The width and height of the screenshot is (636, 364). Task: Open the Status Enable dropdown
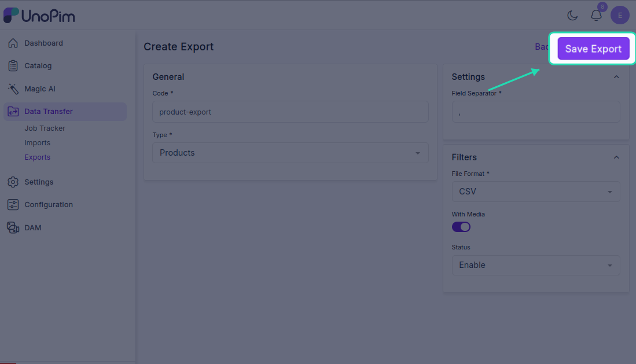[x=536, y=265]
